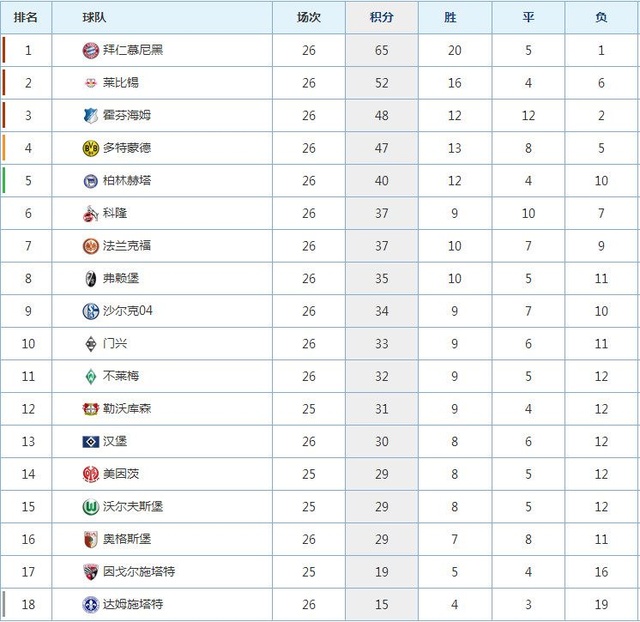Screen dimensions: 640x622
Task: Click the RB Leipzig club logo
Action: pyautogui.click(x=91, y=83)
